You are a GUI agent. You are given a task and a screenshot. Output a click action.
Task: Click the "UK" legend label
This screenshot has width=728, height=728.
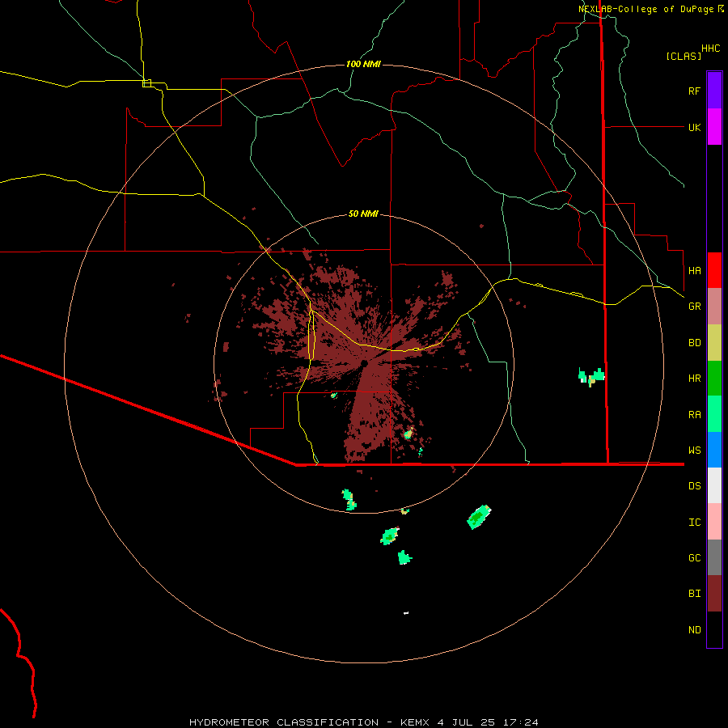695,127
